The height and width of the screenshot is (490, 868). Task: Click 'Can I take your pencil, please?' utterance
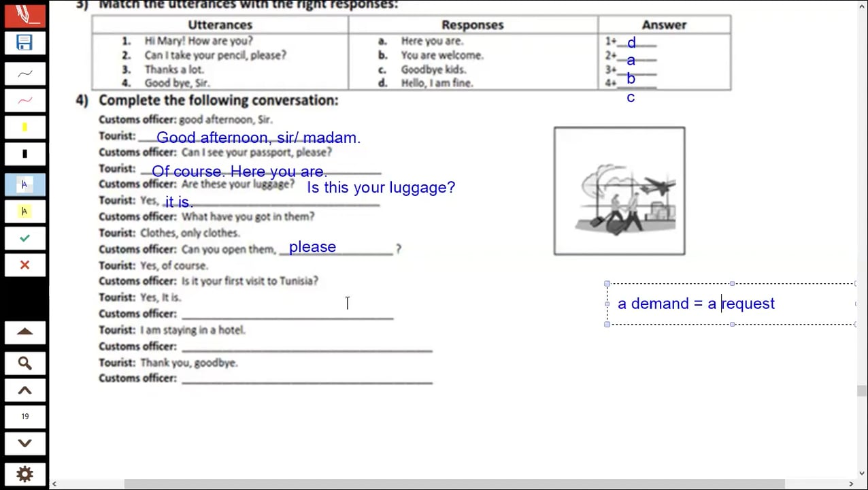(x=215, y=55)
